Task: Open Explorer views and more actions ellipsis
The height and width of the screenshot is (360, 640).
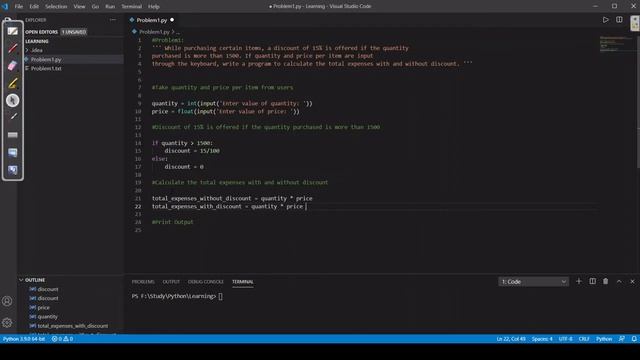Action: click(x=113, y=20)
